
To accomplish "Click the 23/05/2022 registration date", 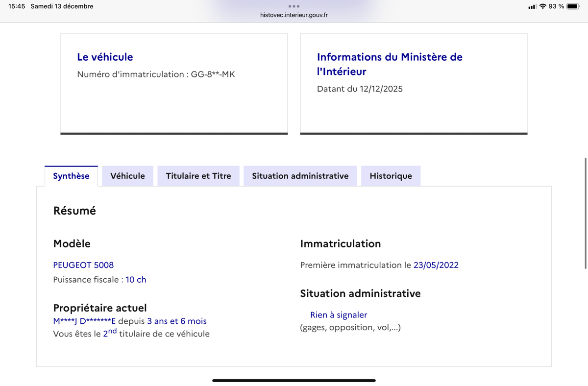I will (x=436, y=265).
